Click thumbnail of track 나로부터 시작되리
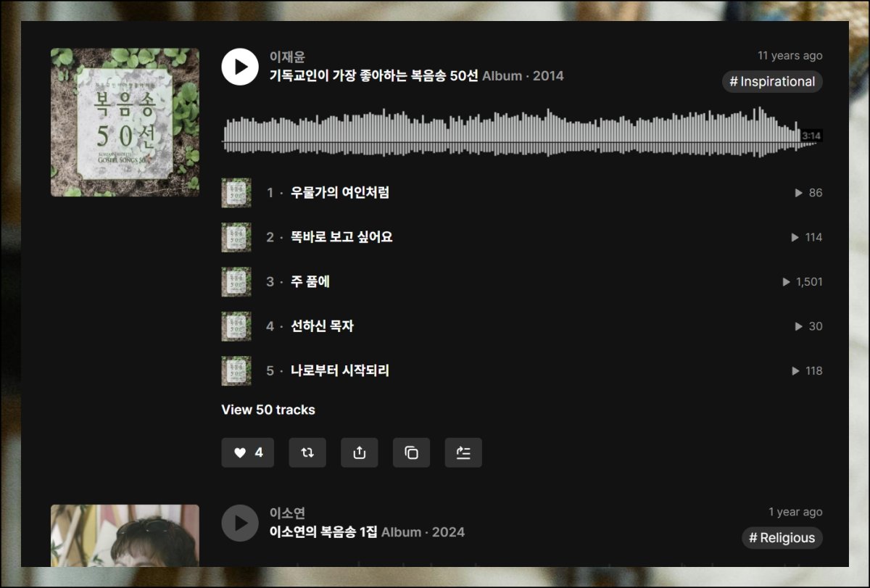The image size is (870, 588). coord(236,370)
